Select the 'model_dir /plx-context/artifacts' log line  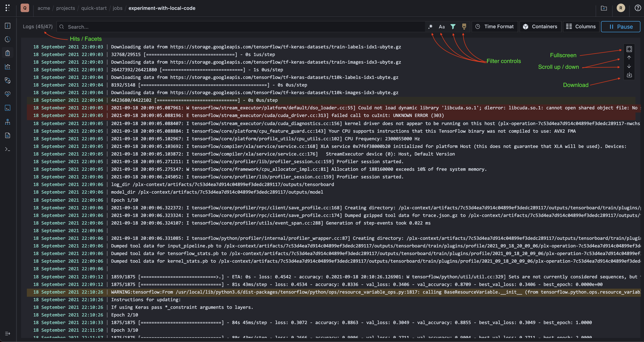[331, 192]
